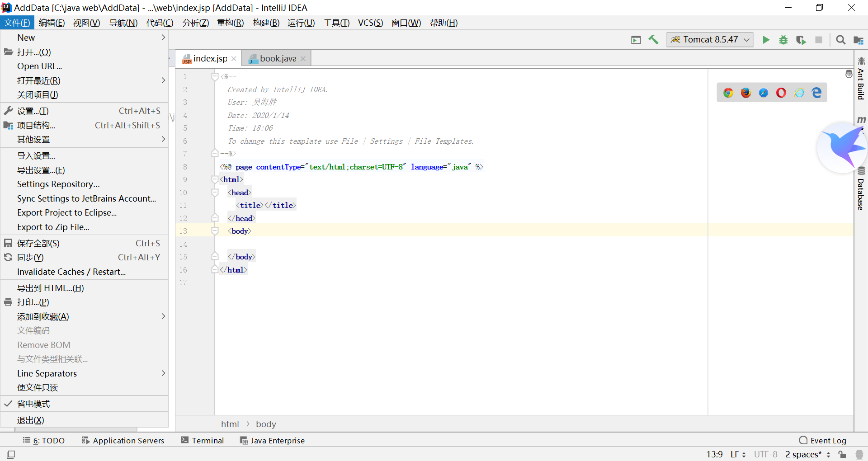Expand the New submenu

[85, 38]
